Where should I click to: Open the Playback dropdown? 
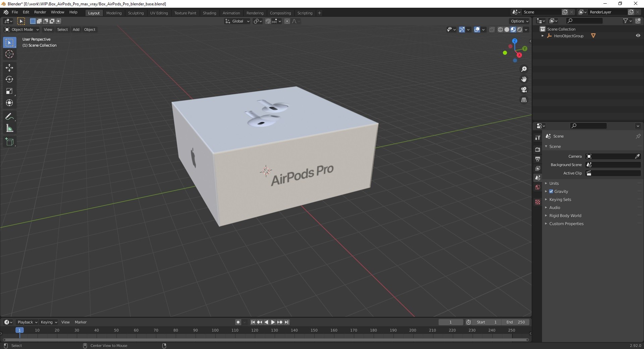(27, 322)
